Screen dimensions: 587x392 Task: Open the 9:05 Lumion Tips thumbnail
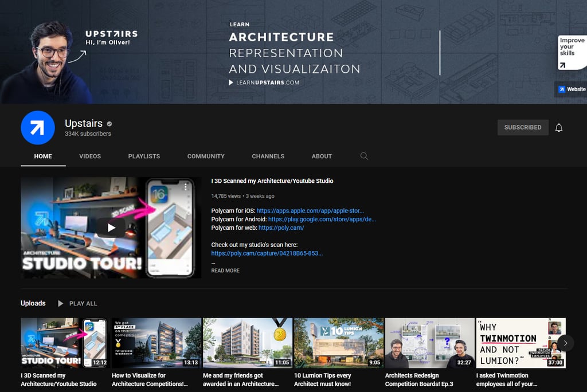(339, 343)
